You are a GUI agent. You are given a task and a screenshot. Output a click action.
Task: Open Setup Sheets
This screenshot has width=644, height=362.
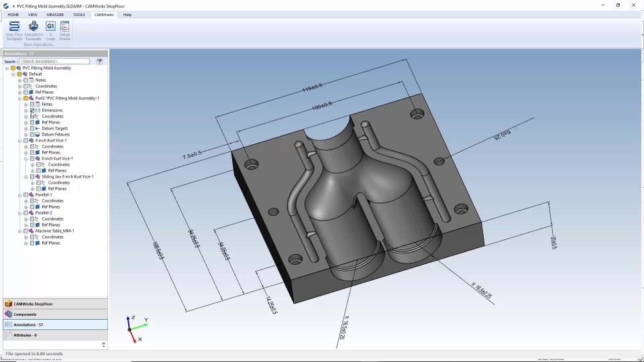[x=64, y=31]
